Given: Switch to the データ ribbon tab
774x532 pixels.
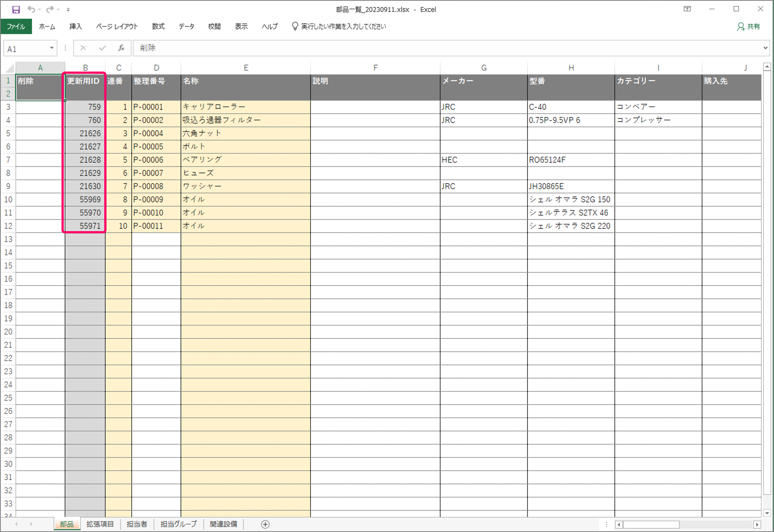Looking at the screenshot, I should [186, 26].
